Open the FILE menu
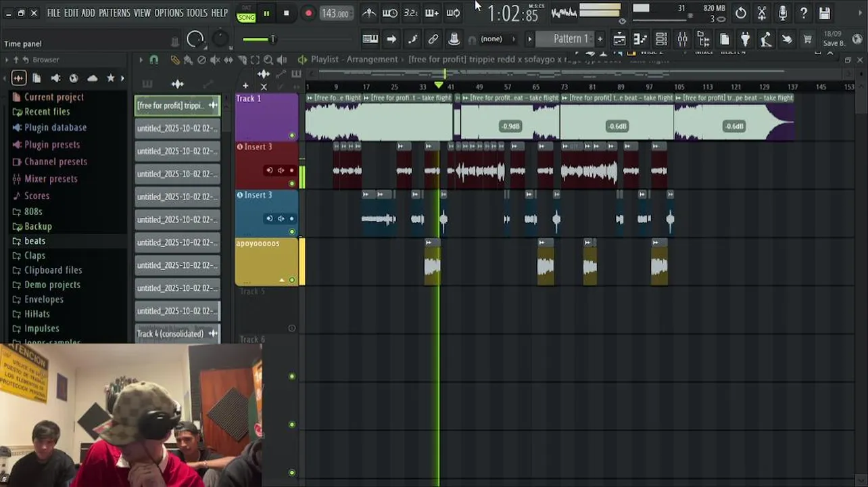 click(53, 13)
